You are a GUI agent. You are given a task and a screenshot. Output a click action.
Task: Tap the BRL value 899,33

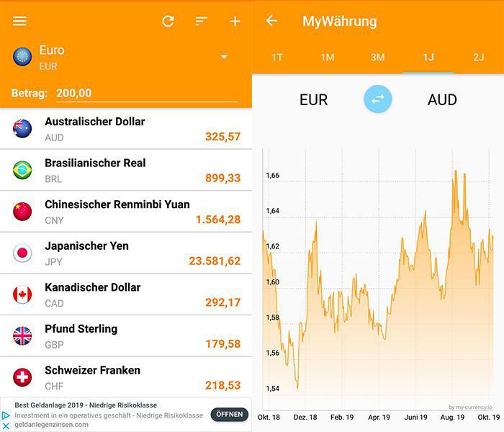click(222, 179)
